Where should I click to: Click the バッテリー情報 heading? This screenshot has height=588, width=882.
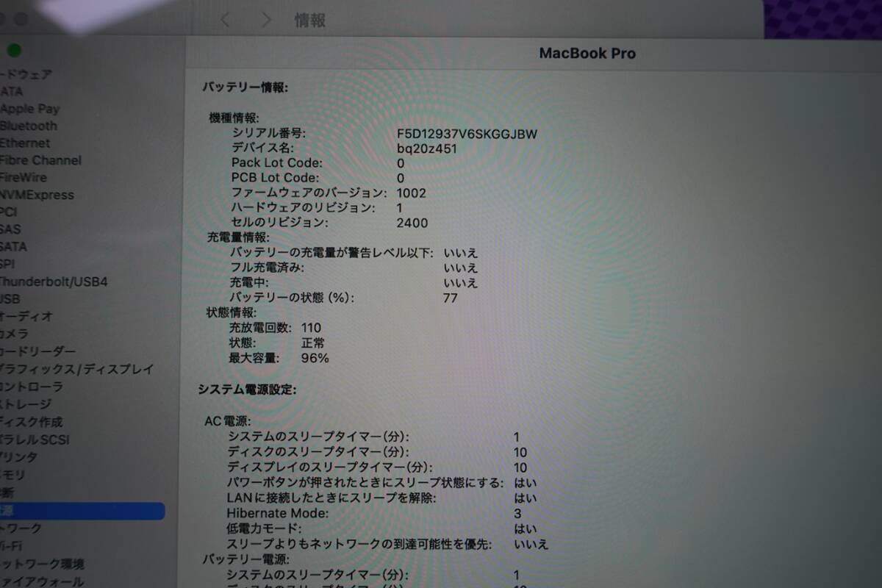(x=245, y=87)
